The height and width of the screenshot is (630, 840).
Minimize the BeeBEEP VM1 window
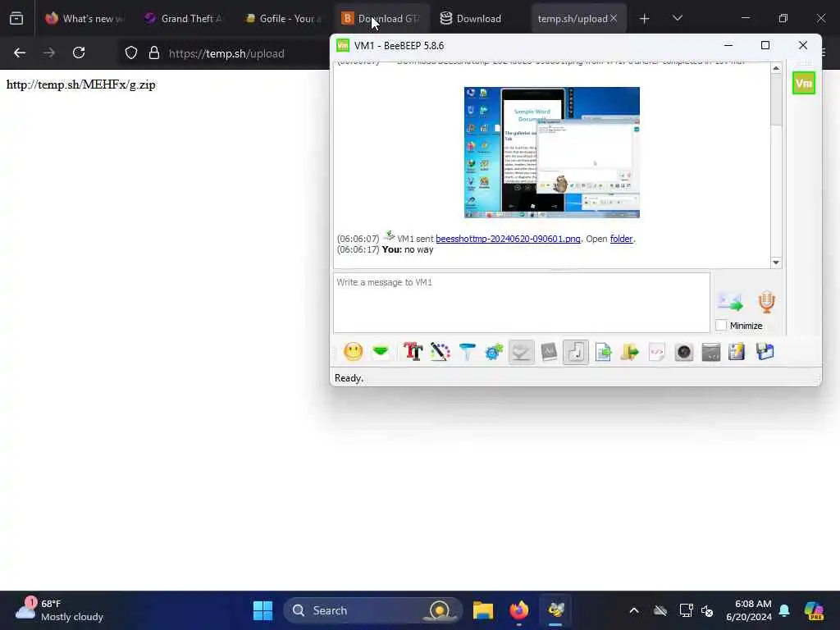pyautogui.click(x=728, y=46)
